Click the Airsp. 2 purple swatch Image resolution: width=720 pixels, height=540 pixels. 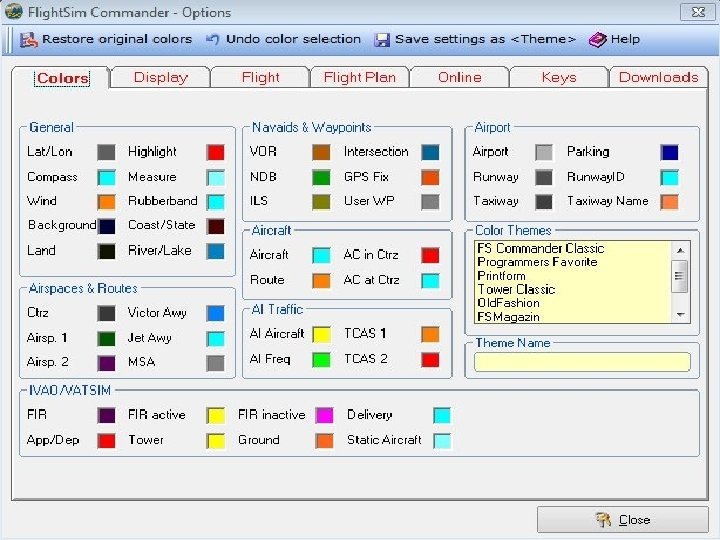pyautogui.click(x=106, y=363)
